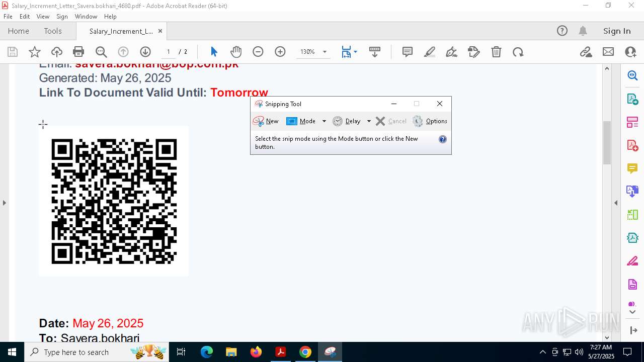
Task: Click the share with others person icon
Action: coord(630,52)
